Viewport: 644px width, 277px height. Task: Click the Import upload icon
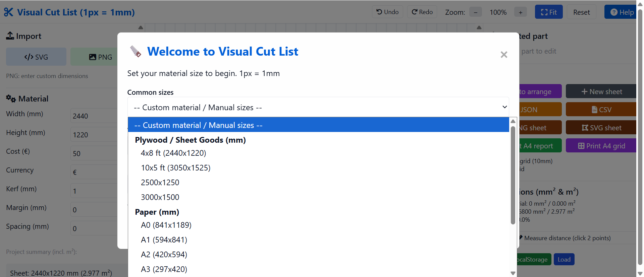[10, 36]
